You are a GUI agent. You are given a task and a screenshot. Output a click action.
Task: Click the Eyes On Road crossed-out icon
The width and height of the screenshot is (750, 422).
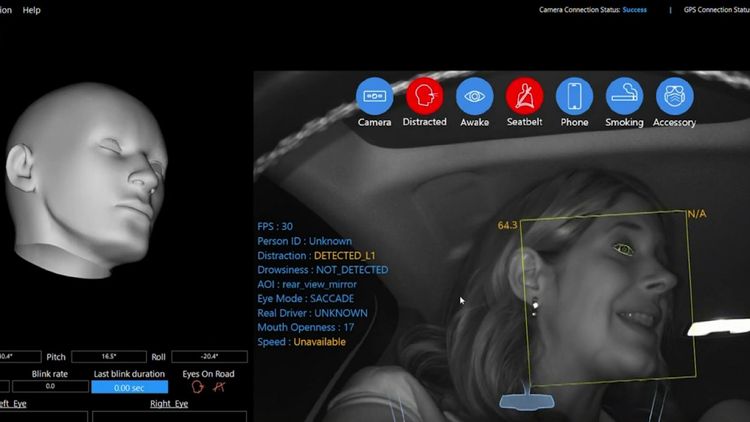(218, 387)
